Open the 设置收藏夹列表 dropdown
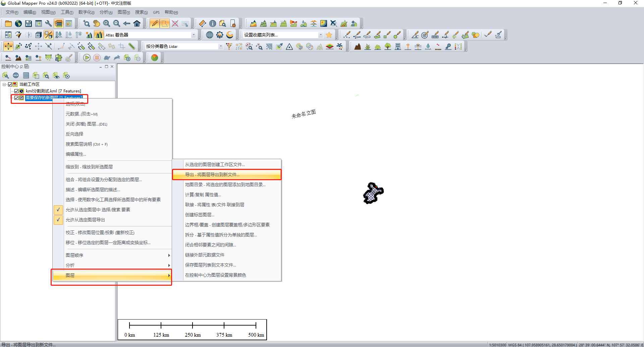This screenshot has height=347, width=644. pos(321,35)
